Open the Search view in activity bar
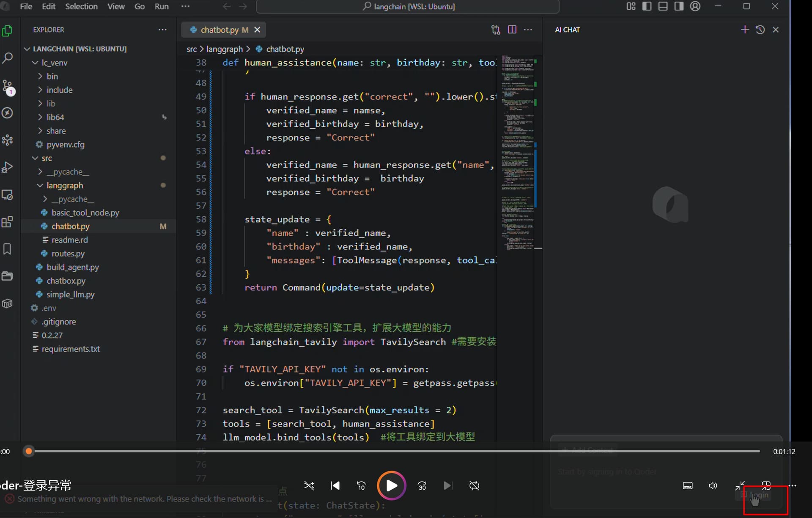Image resolution: width=812 pixels, height=518 pixels. (8, 58)
